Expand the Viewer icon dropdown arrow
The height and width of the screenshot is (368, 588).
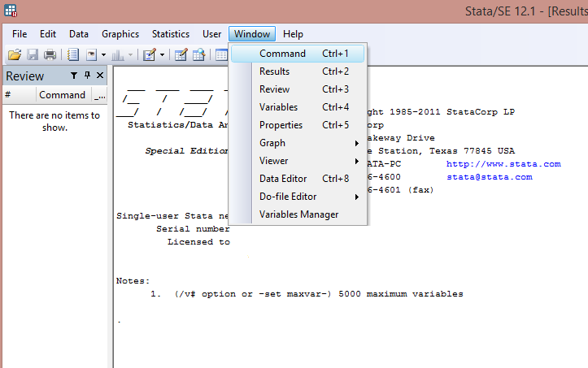(x=103, y=55)
